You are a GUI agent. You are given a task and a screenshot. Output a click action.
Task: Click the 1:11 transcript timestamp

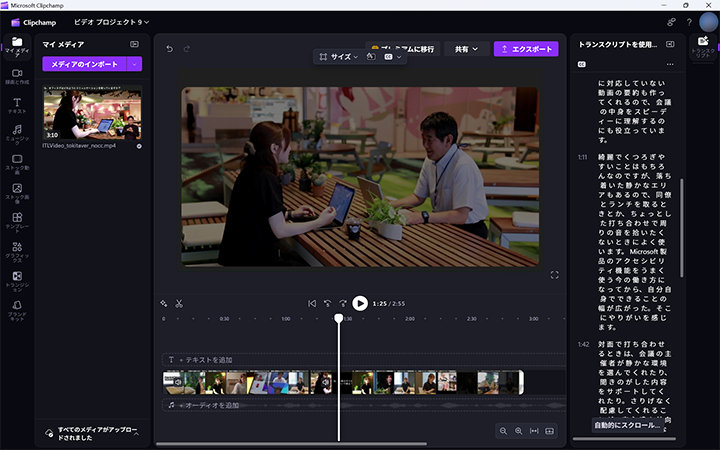[x=583, y=157]
